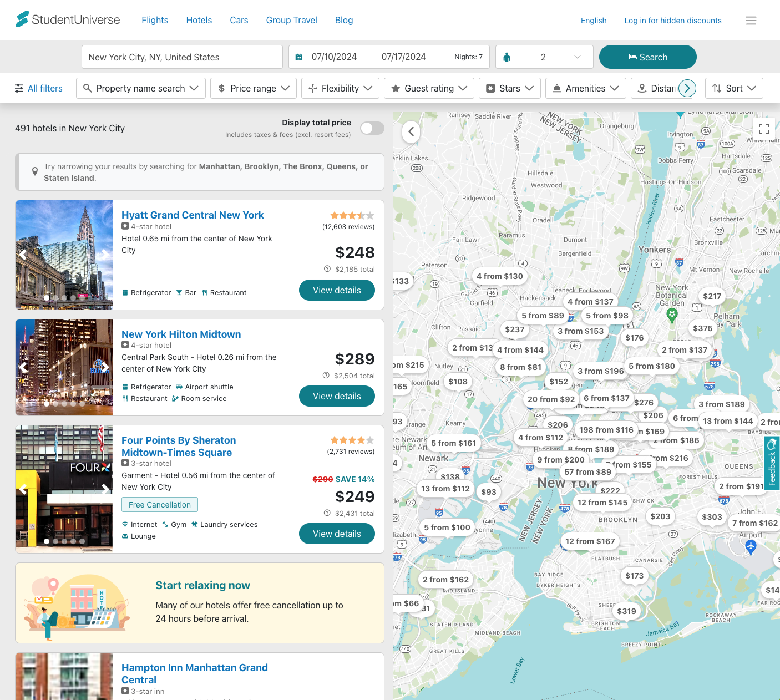This screenshot has width=780, height=700.
Task: Click the check-out date 07/17/2024
Action: click(x=404, y=57)
